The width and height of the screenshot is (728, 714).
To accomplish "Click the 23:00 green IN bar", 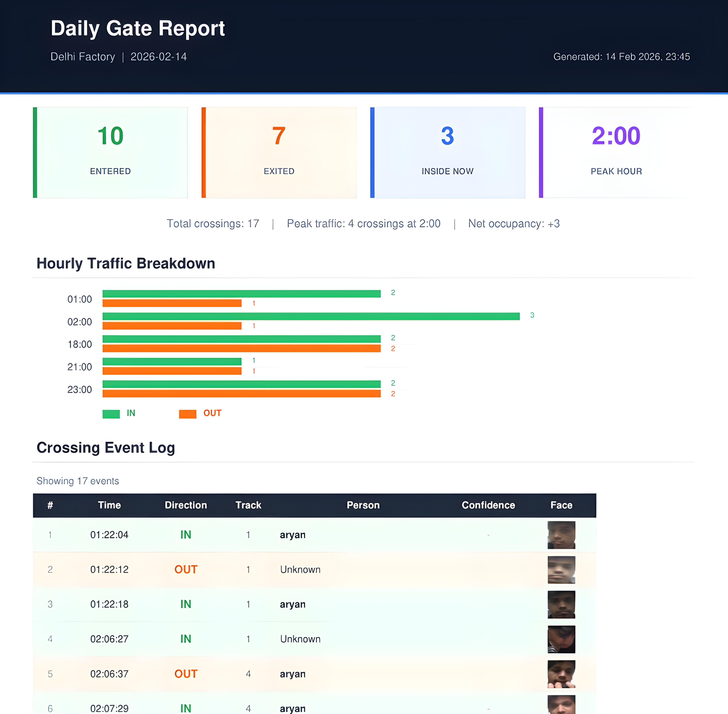I will 241,384.
